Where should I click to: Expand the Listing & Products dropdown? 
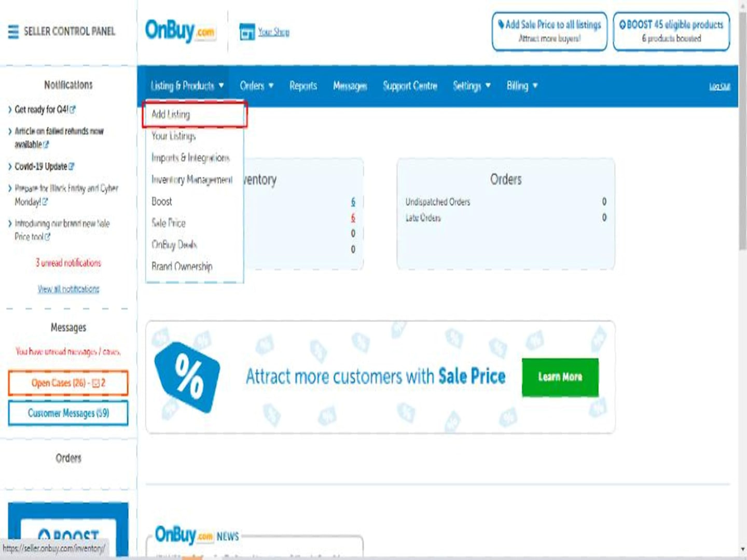pyautogui.click(x=187, y=86)
